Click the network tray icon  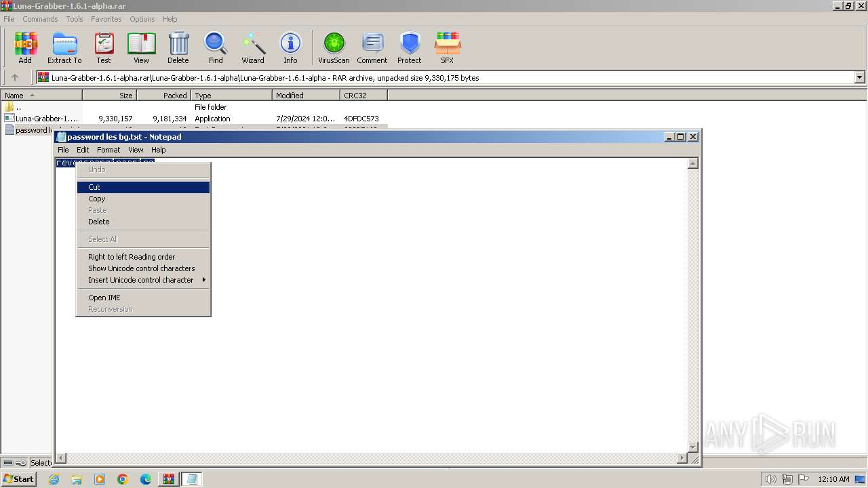coord(787,479)
